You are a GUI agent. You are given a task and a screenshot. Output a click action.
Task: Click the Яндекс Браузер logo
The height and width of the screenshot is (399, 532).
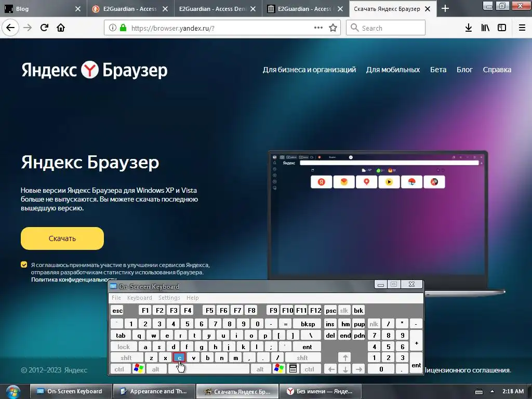pos(95,70)
